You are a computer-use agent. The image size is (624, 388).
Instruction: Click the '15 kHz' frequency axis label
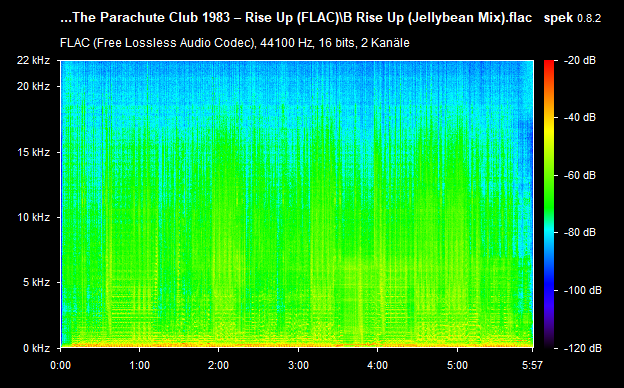pos(33,152)
